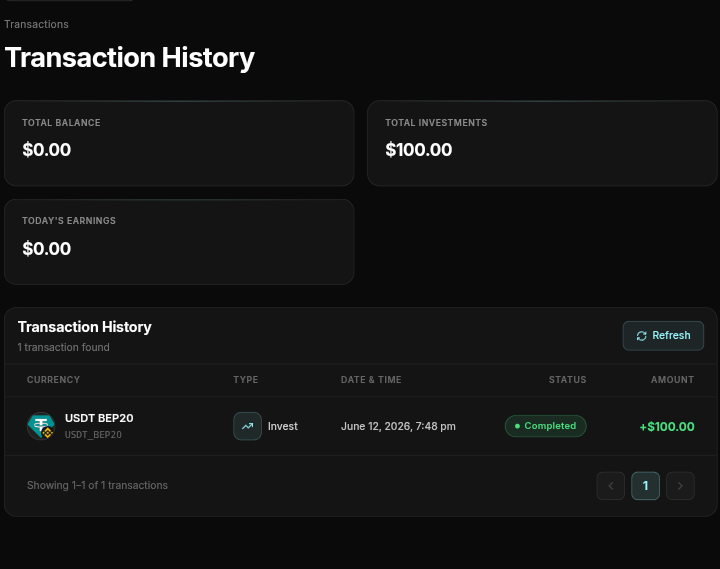Click the June 12, 2026 transaction date

pos(398,427)
